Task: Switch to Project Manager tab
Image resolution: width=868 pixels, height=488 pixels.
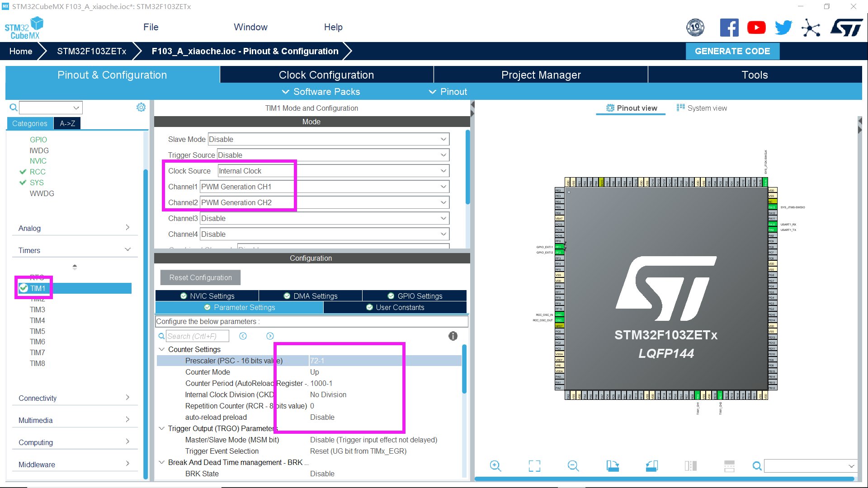Action: tap(541, 75)
